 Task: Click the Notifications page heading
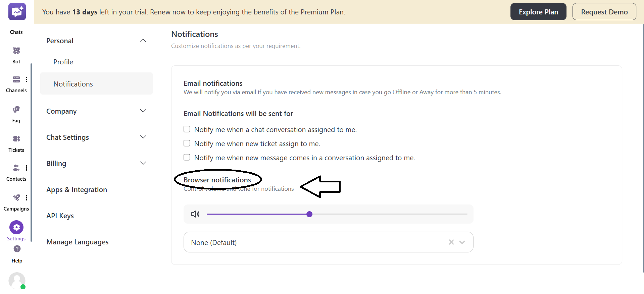(195, 34)
